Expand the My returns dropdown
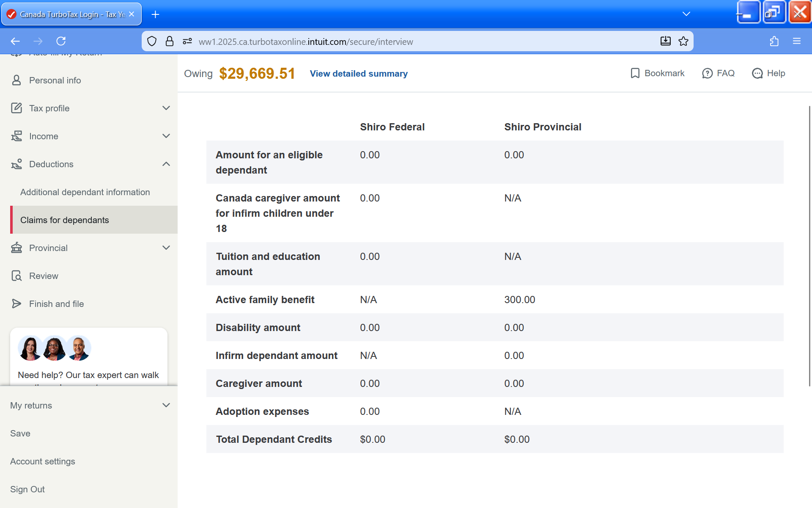Viewport: 812px width, 508px height. coord(166,406)
